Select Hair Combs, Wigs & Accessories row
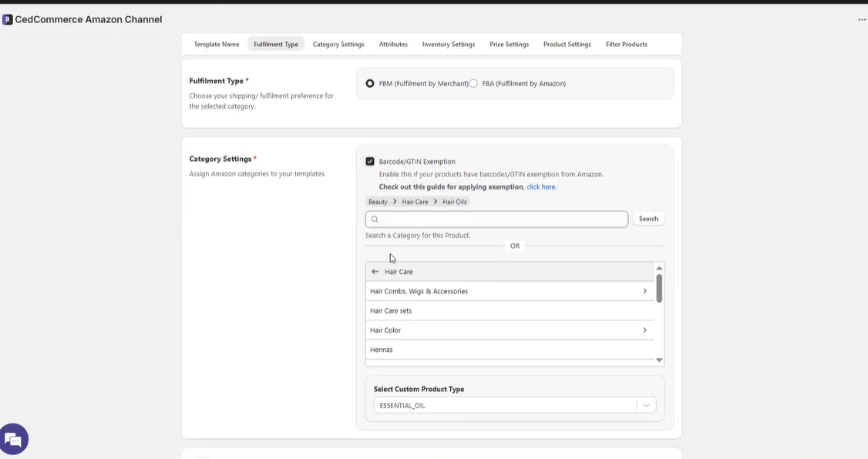This screenshot has width=868, height=459. 510,291
